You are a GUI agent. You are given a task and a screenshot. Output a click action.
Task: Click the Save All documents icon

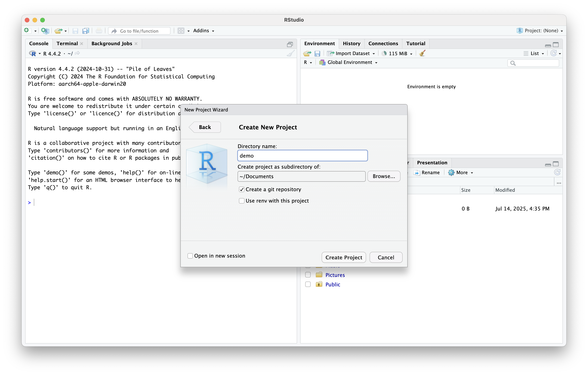point(86,31)
